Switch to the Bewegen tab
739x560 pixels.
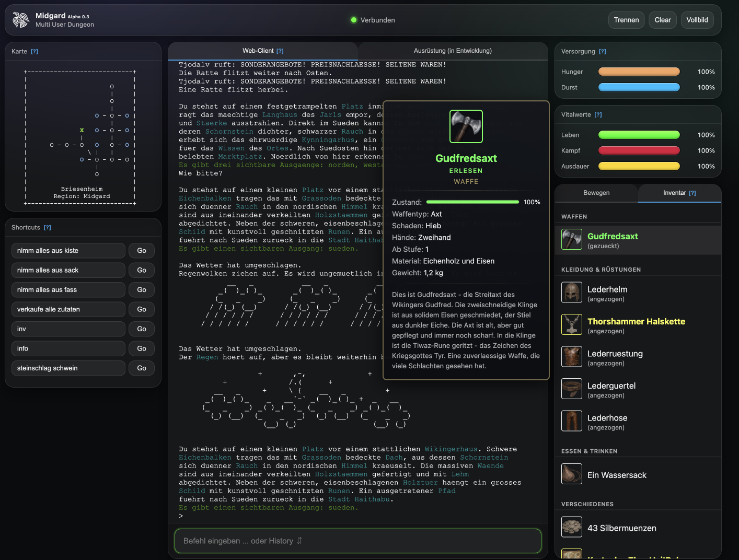pyautogui.click(x=596, y=193)
